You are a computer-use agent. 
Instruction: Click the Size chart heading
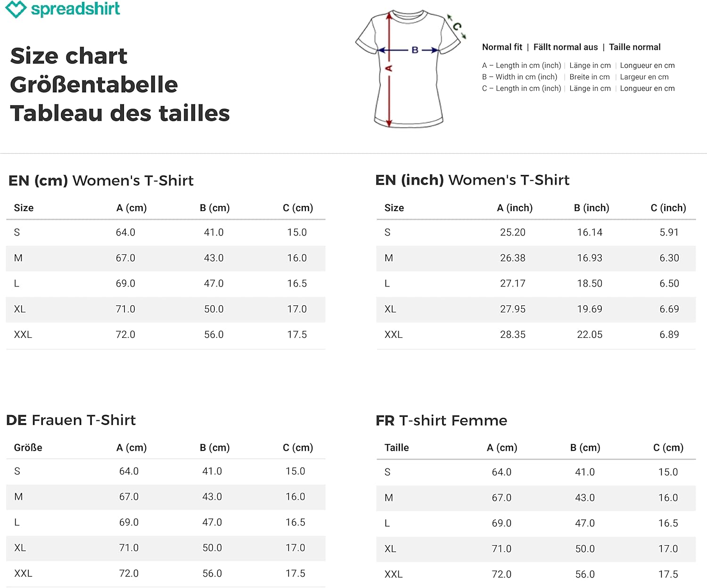point(69,56)
